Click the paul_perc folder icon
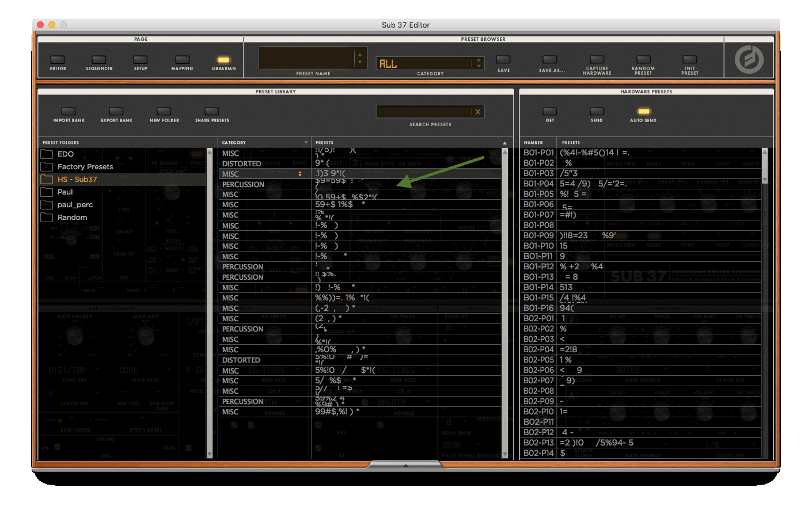Screen dimensions: 812x518 click(47, 205)
